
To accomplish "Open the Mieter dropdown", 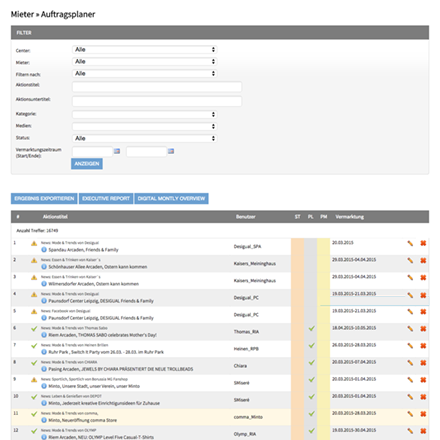I will coord(145,62).
